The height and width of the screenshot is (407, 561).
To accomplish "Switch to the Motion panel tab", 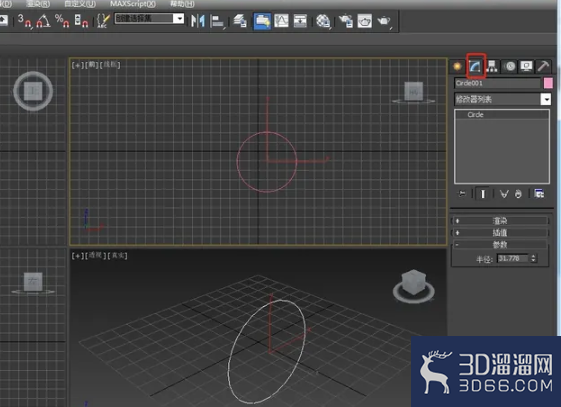I will click(509, 66).
